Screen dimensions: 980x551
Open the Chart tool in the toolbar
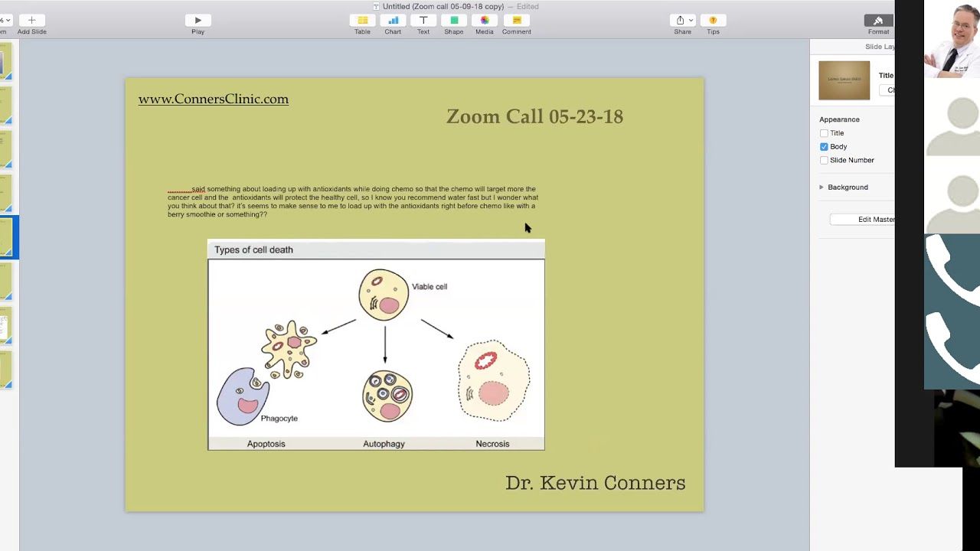coord(393,20)
